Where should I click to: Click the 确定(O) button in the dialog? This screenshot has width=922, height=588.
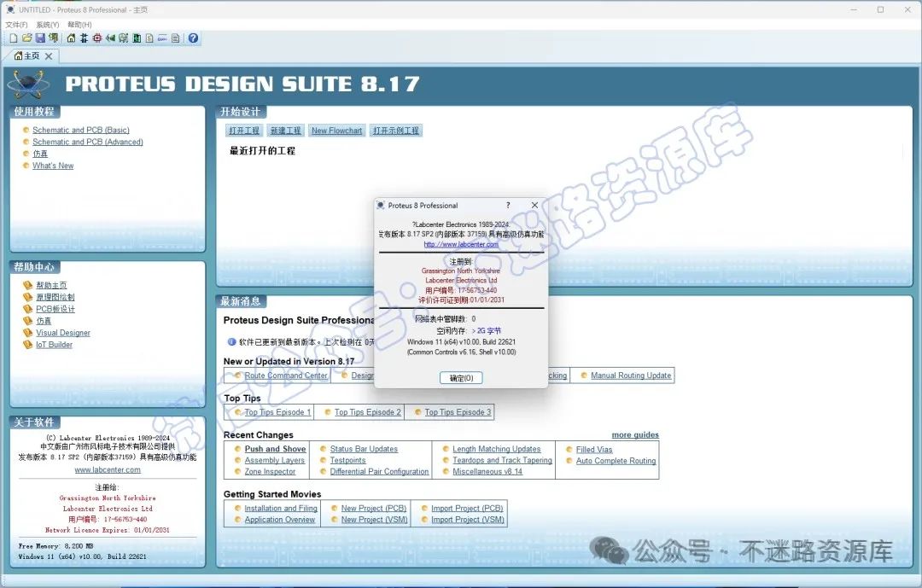461,378
